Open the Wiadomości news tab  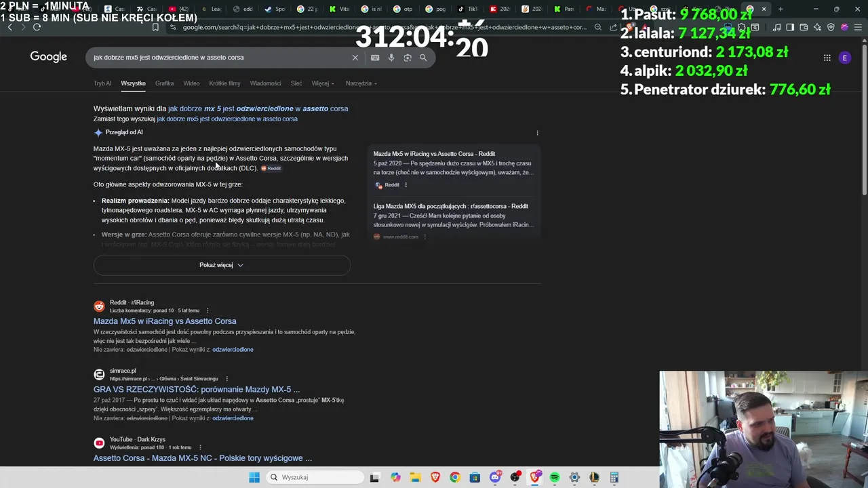(265, 83)
